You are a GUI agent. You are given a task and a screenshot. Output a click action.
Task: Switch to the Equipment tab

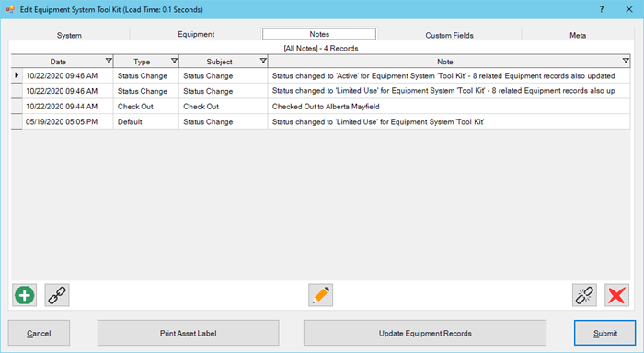[196, 35]
